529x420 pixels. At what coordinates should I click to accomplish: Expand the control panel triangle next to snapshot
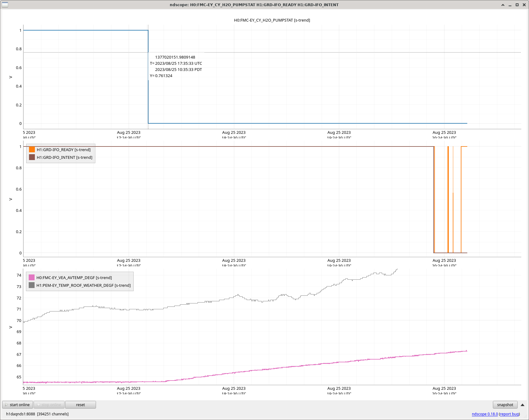pos(523,405)
